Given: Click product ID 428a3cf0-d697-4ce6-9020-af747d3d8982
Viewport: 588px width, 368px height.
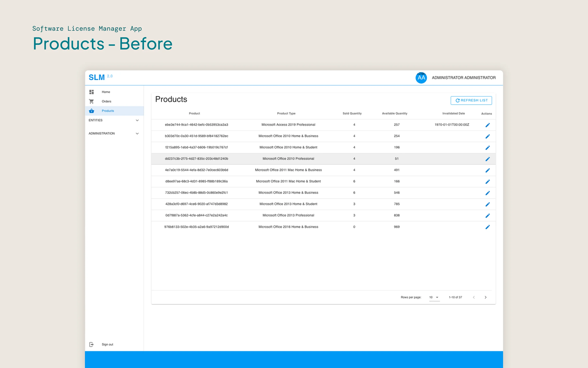Looking at the screenshot, I should coord(196,204).
